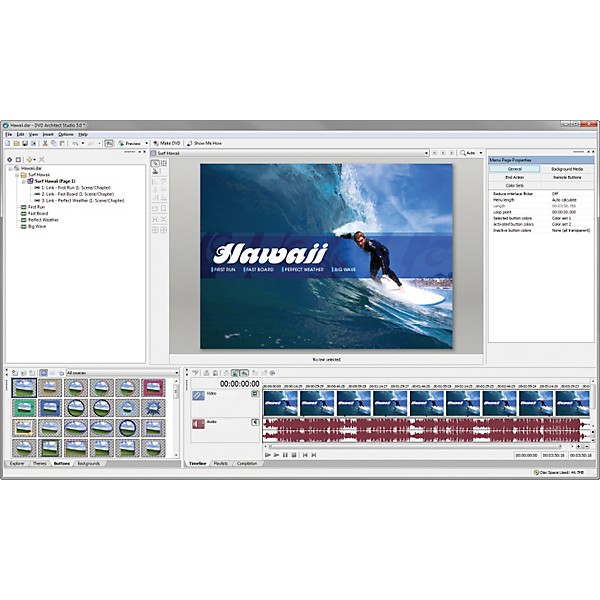Go to end of timeline
The height and width of the screenshot is (600, 600).
point(314,455)
